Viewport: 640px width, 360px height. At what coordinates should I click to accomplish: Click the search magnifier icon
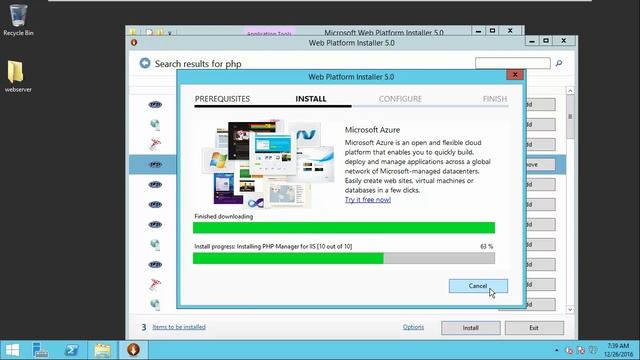[x=559, y=63]
